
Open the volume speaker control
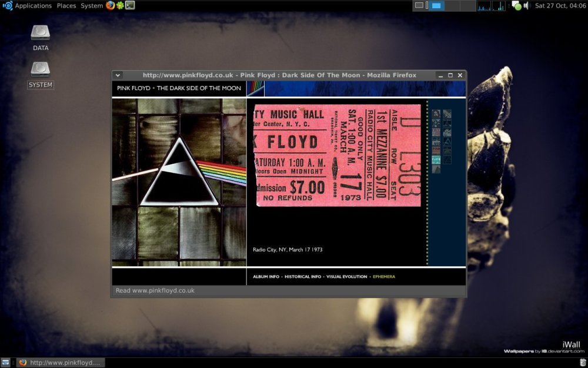pyautogui.click(x=527, y=6)
